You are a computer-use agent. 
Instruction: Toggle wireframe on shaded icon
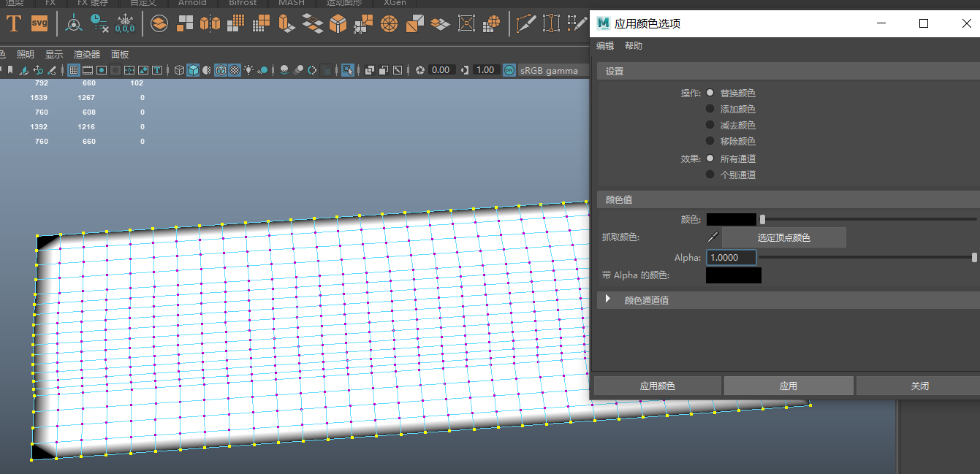[221, 70]
